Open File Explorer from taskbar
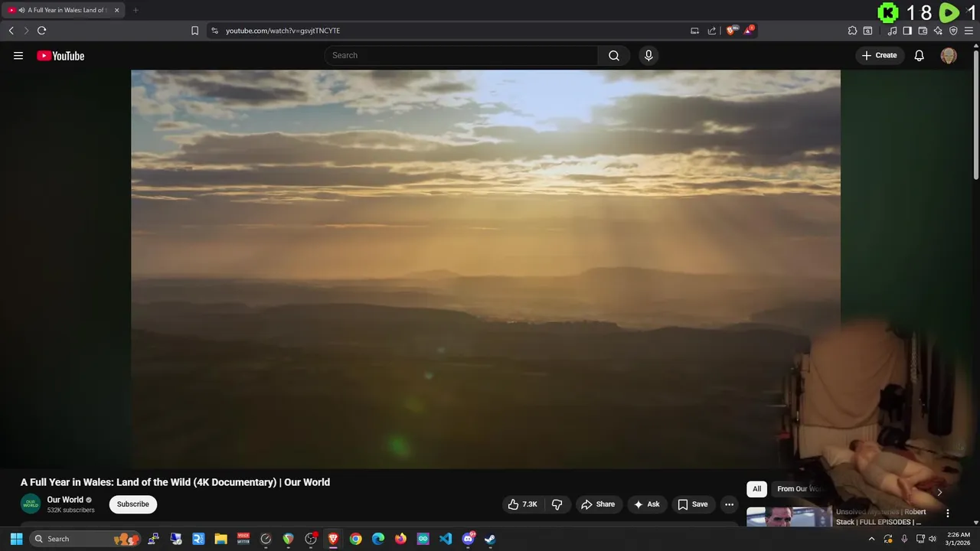Screen dimensions: 980x551 pos(220,539)
